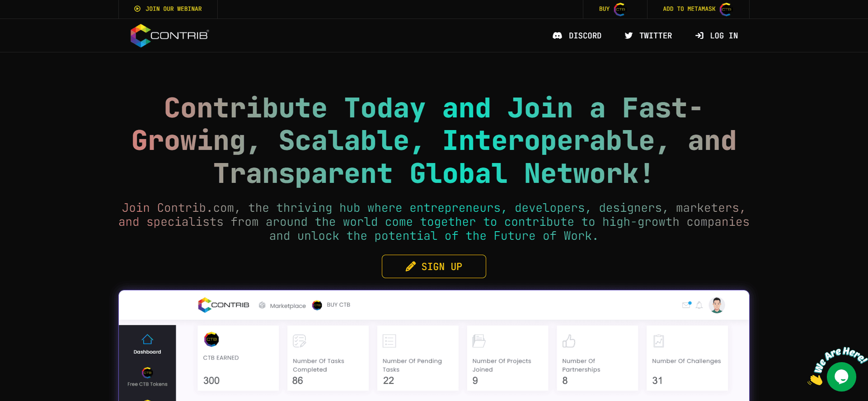Open the Dashboard home sidebar item
868x401 pixels.
coord(147,344)
